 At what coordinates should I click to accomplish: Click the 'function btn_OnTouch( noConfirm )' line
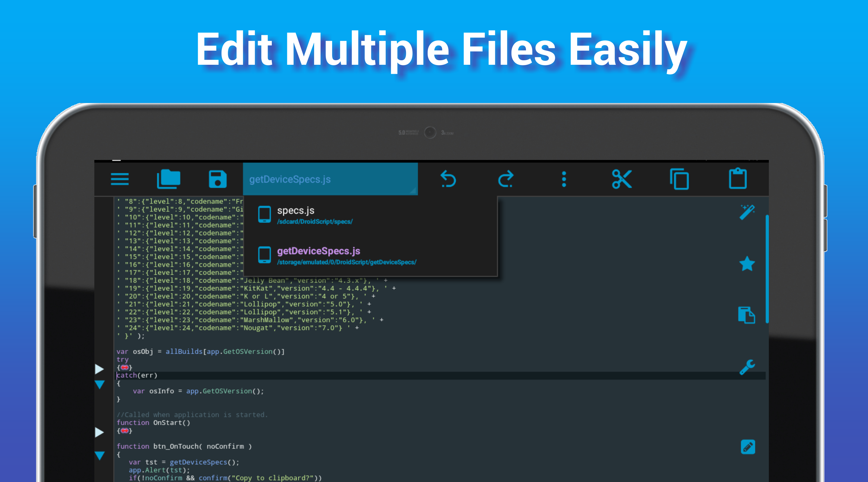(184, 446)
